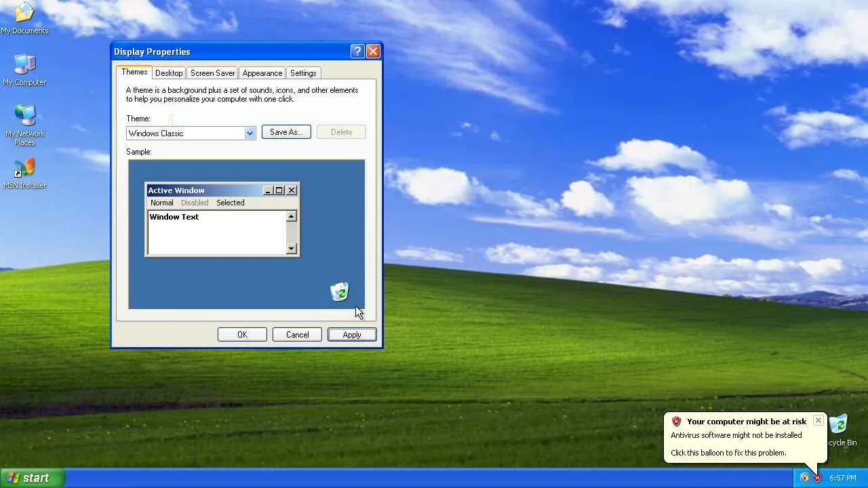This screenshot has width=868, height=488.
Task: Expand the Theme dropdown showing Windows Classic
Action: [250, 133]
